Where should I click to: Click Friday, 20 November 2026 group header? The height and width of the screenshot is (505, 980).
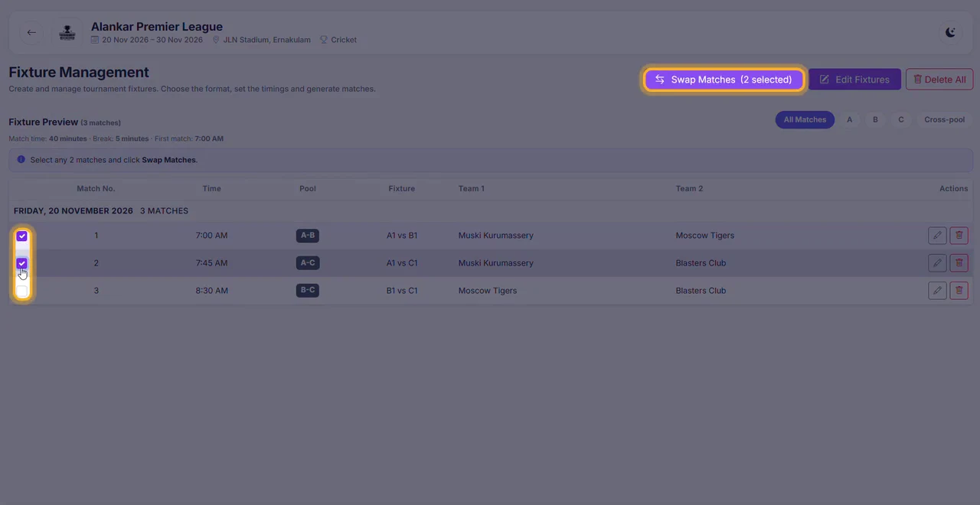pyautogui.click(x=73, y=210)
